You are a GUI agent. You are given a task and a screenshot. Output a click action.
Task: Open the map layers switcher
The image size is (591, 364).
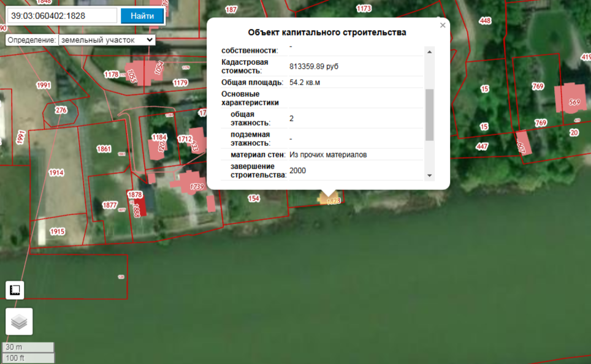19,321
